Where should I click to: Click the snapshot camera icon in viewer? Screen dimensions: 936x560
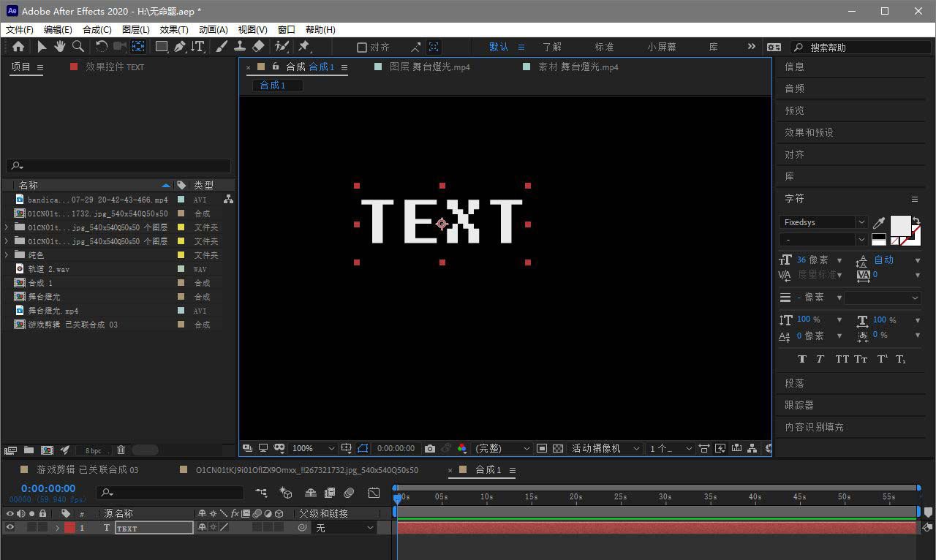pyautogui.click(x=430, y=448)
